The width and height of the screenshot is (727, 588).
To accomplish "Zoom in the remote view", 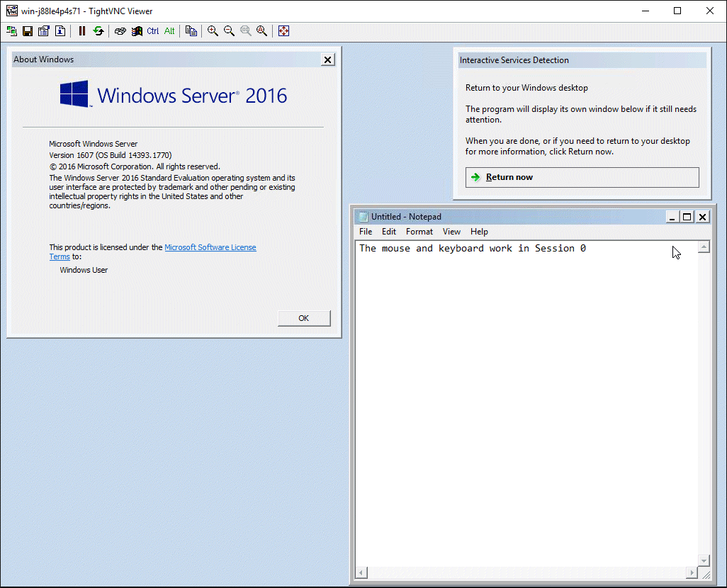I will click(x=213, y=31).
